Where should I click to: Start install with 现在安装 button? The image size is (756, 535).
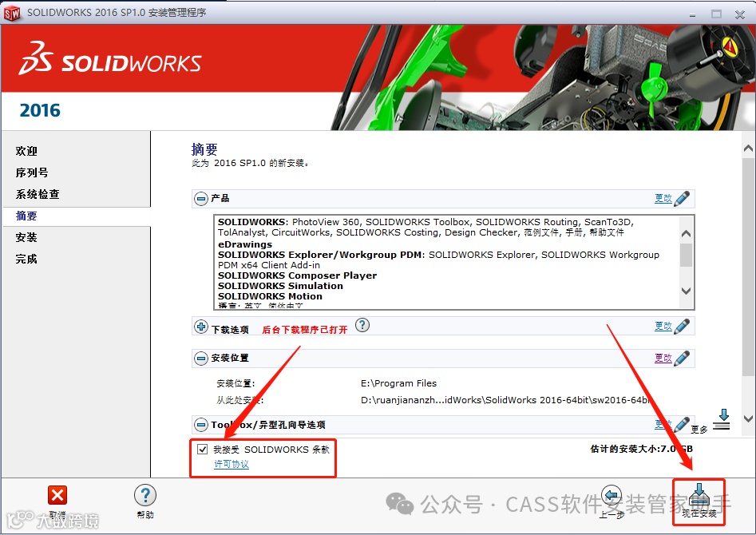(699, 501)
